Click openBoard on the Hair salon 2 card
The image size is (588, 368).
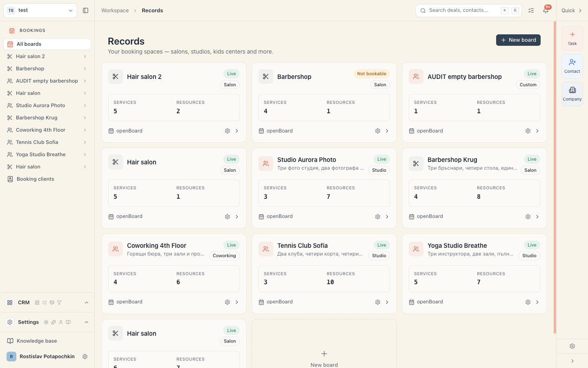pyautogui.click(x=125, y=131)
